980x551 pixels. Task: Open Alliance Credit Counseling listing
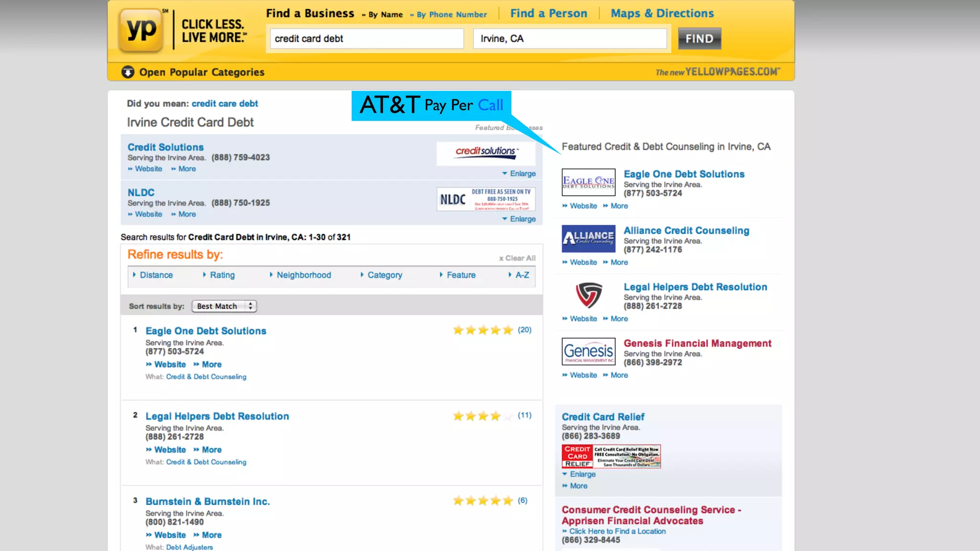(x=686, y=231)
